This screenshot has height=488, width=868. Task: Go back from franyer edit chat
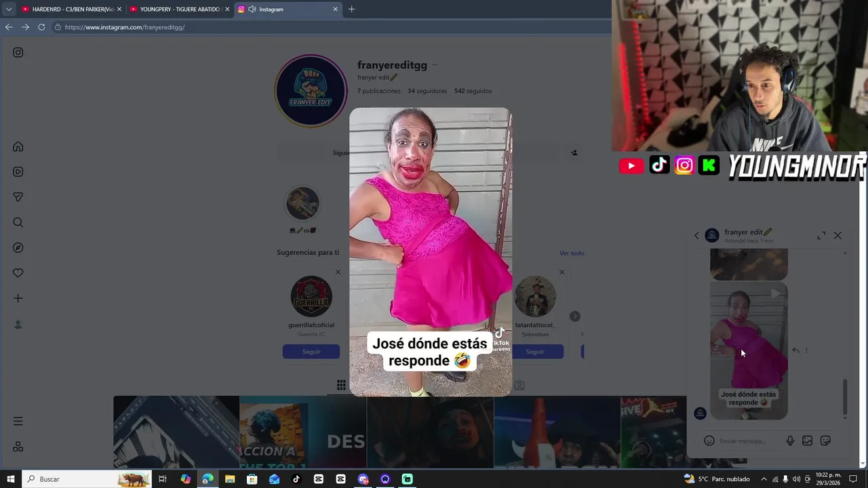tap(696, 235)
